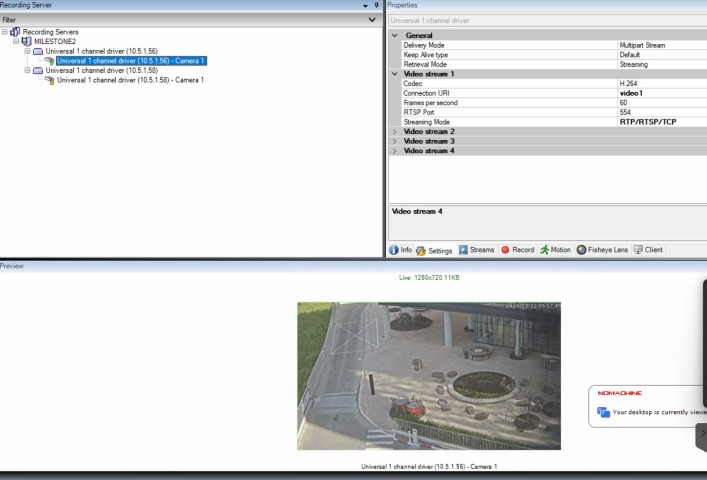This screenshot has width=707, height=480.
Task: Click the 10.5.1.56 driver hardware icon
Action: point(38,51)
